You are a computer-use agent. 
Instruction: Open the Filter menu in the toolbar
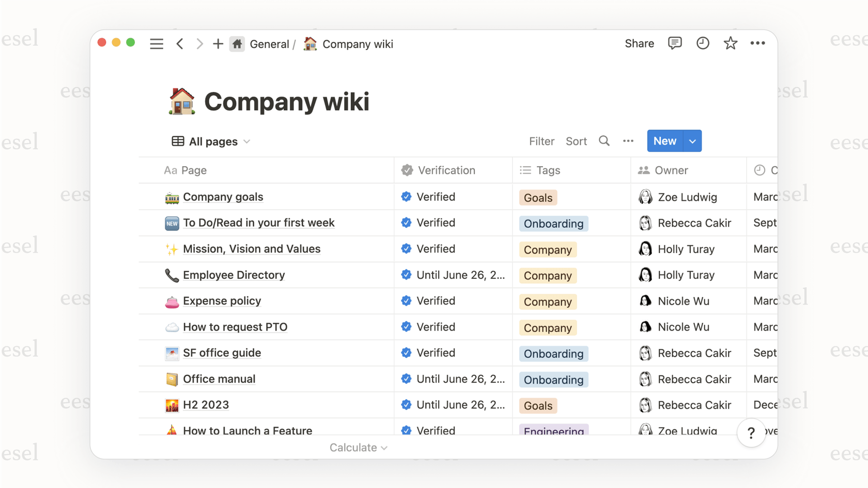(541, 141)
